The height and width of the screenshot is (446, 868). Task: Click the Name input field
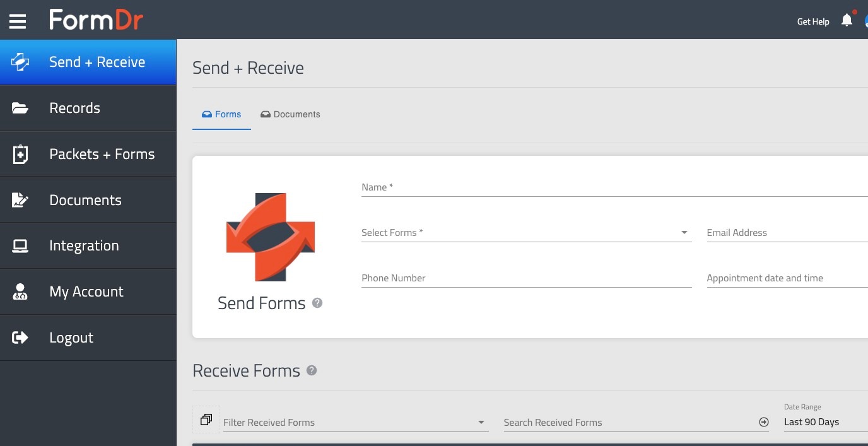point(614,187)
